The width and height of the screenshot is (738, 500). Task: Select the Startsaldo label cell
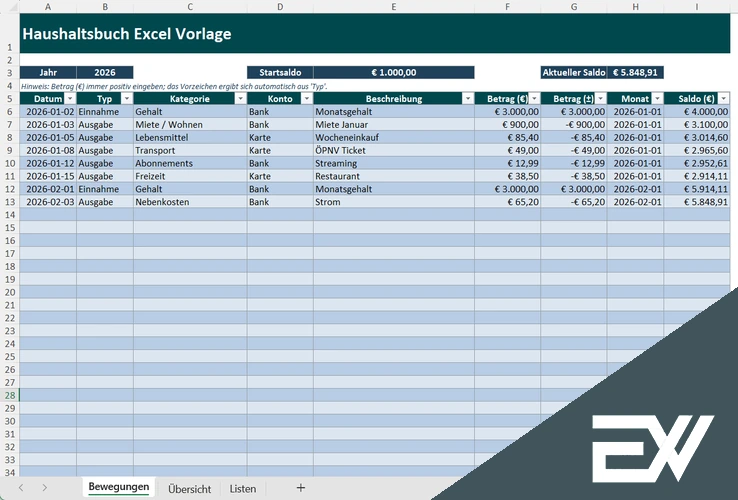pos(280,73)
